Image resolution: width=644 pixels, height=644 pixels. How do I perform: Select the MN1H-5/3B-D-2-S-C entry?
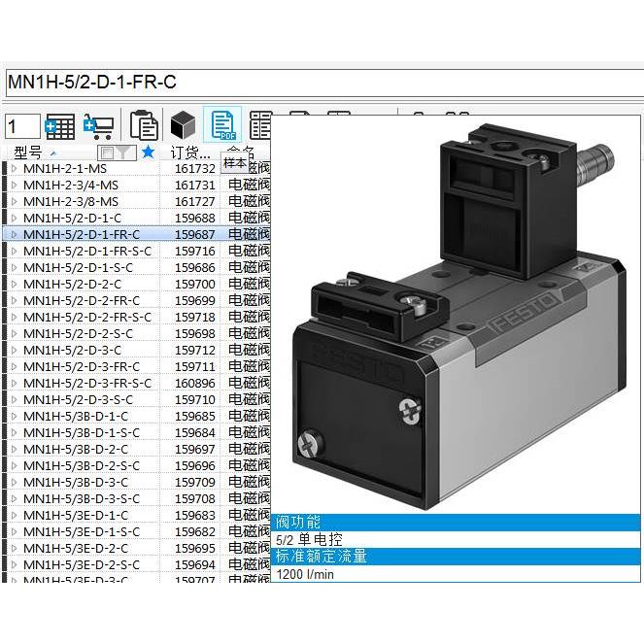[x=82, y=465]
